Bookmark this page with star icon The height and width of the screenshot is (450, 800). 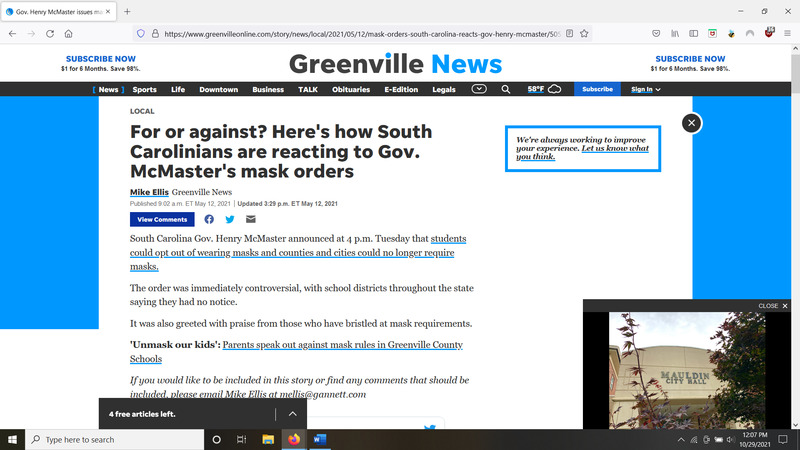click(584, 33)
